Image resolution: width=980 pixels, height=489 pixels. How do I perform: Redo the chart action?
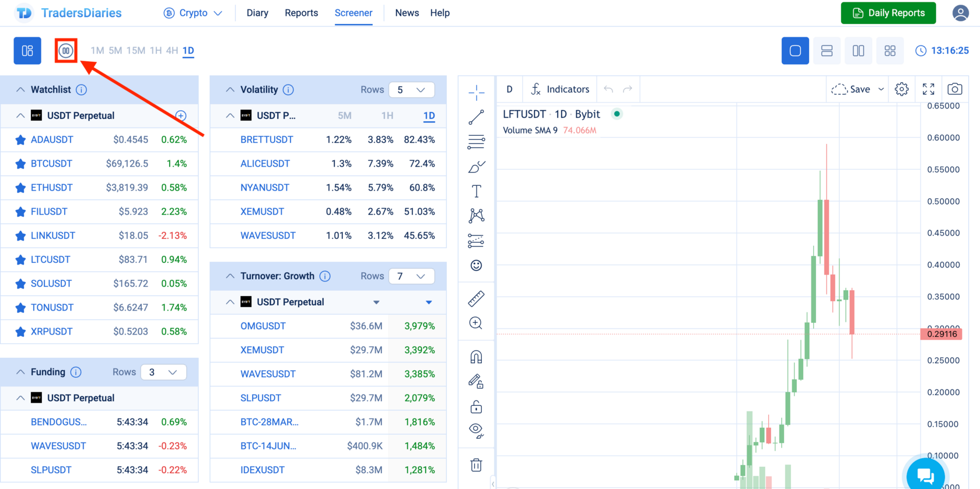pos(628,89)
